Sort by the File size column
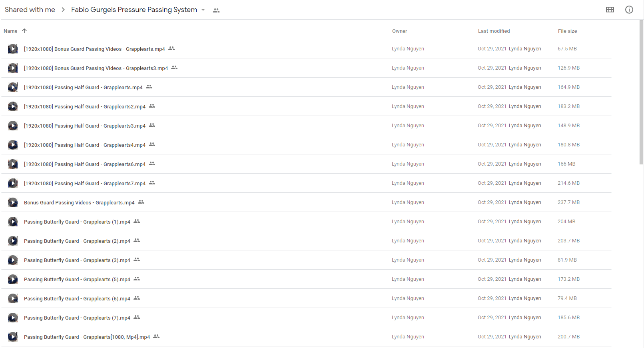This screenshot has height=348, width=644. 567,31
